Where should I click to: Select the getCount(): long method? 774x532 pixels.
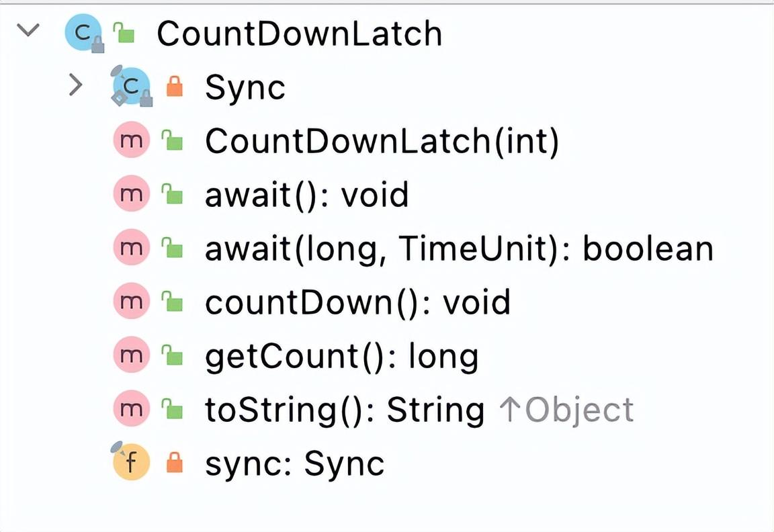tap(341, 357)
